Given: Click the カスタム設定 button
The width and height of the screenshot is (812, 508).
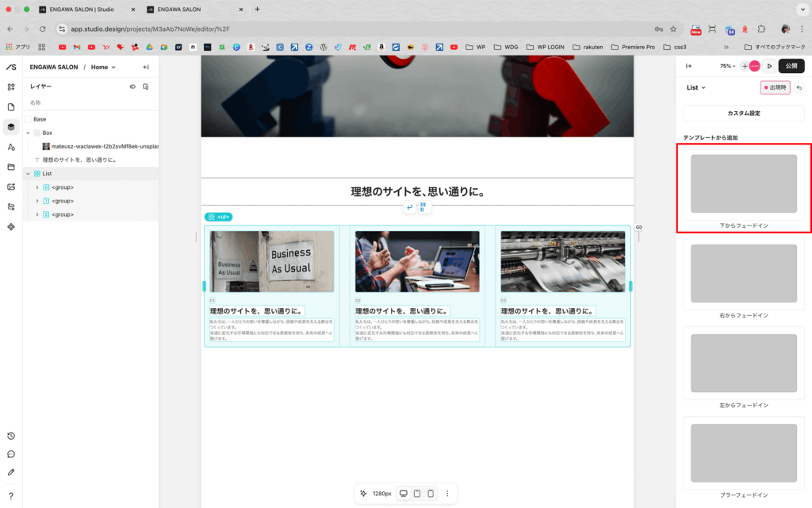Looking at the screenshot, I should 744,114.
